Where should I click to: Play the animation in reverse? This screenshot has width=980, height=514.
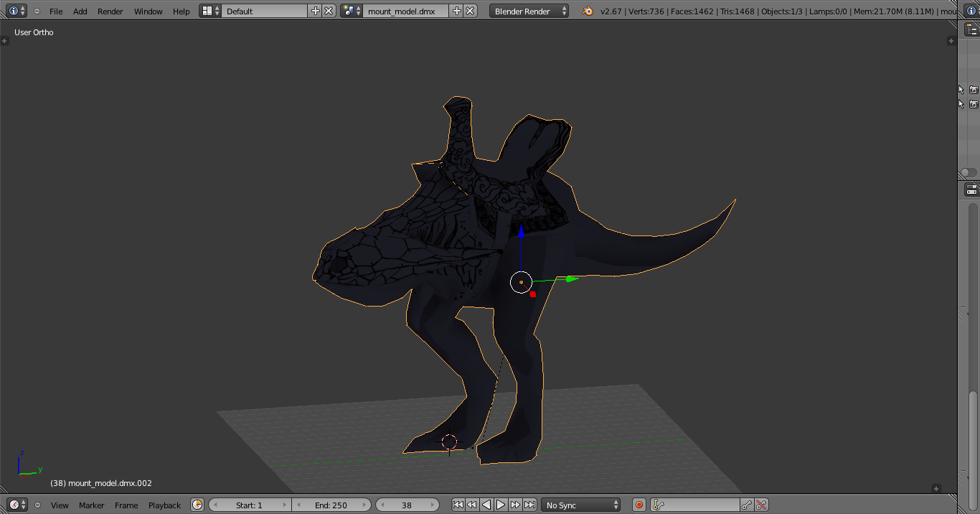[x=486, y=505]
